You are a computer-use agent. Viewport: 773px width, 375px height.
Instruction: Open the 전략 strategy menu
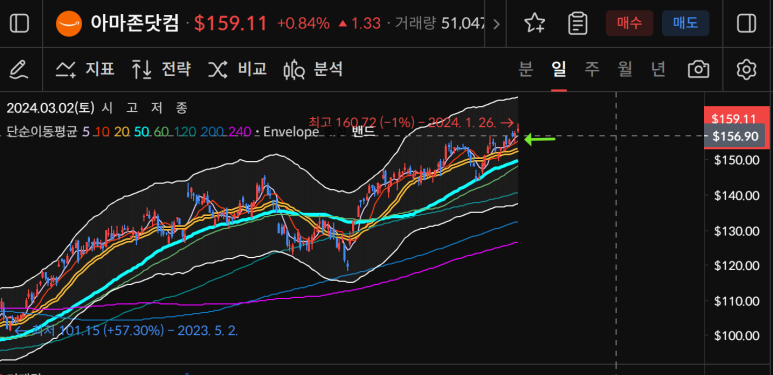pos(161,69)
